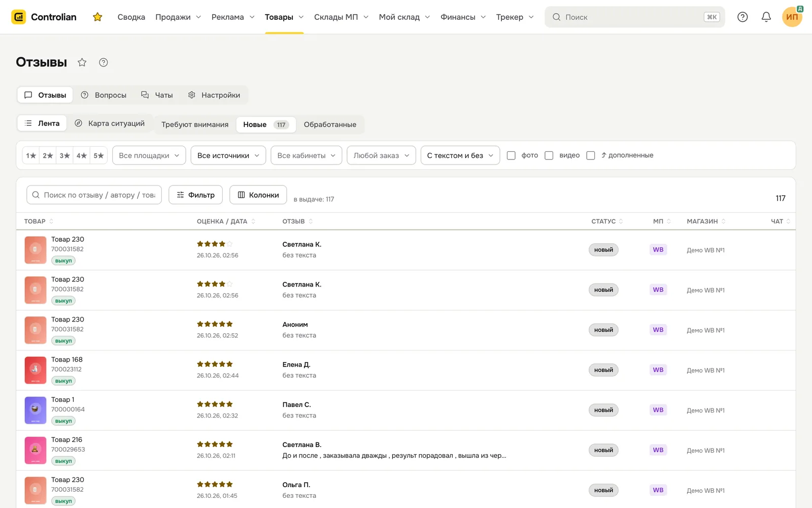Screen dimensions: 812x508
Task: Click the Фильтр button
Action: [195, 195]
